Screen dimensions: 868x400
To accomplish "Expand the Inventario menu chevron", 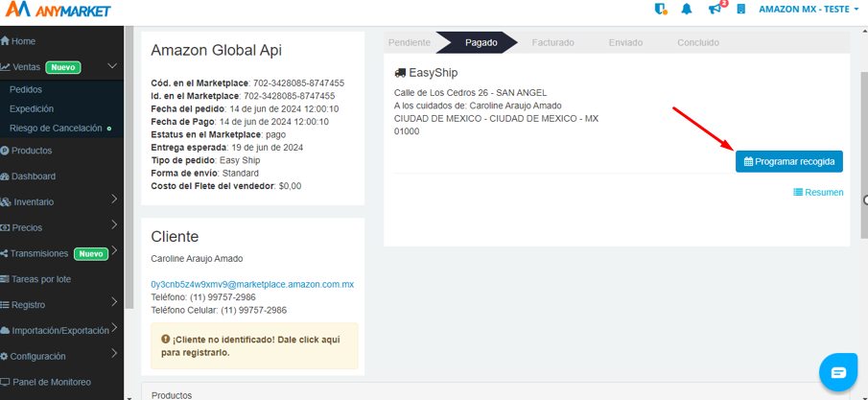I will pyautogui.click(x=114, y=199).
